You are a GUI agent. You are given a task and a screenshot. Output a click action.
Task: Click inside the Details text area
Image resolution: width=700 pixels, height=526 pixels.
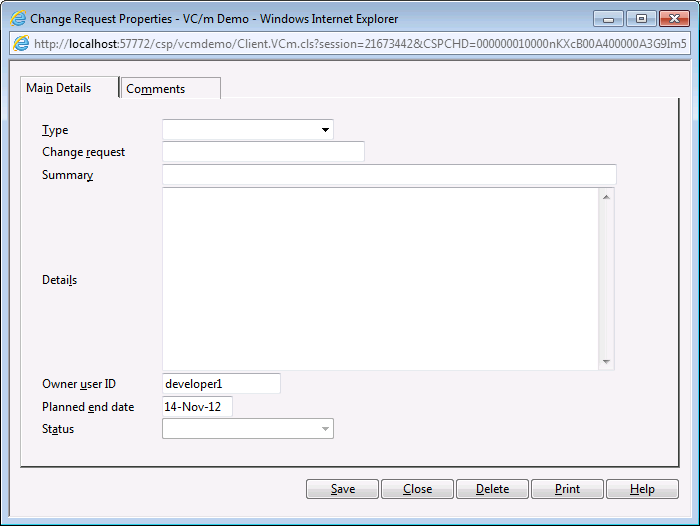click(380, 279)
